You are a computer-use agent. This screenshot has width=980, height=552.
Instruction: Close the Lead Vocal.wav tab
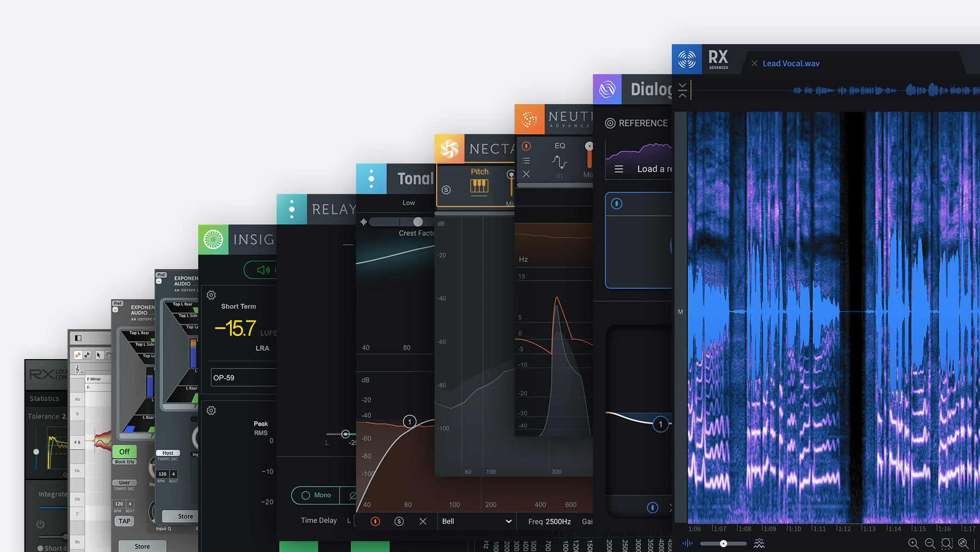click(754, 64)
